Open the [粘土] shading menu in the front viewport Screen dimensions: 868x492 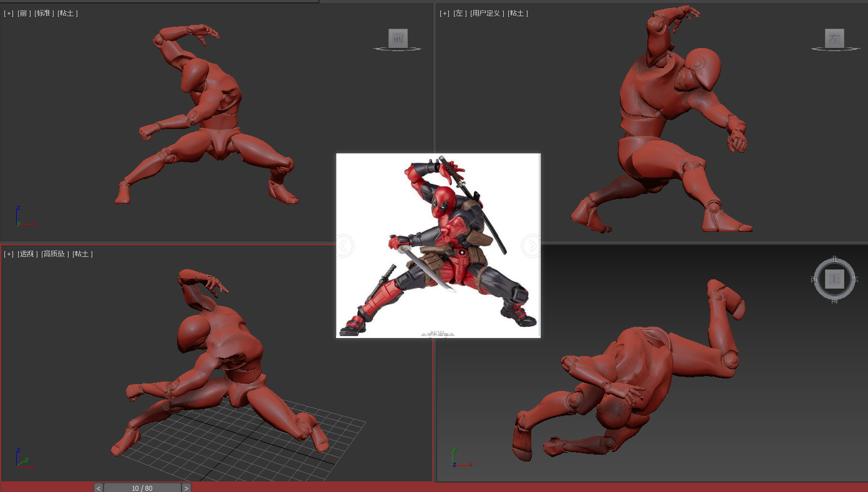pos(67,13)
